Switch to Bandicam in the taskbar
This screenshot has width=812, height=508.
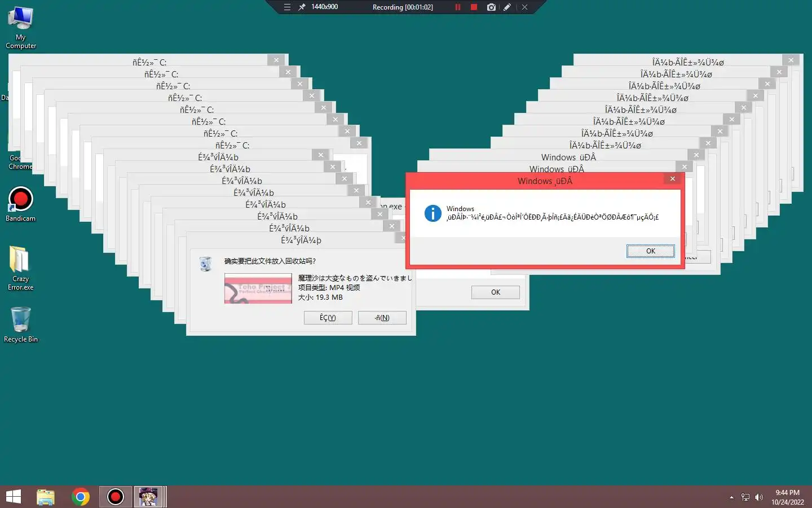pyautogui.click(x=116, y=497)
